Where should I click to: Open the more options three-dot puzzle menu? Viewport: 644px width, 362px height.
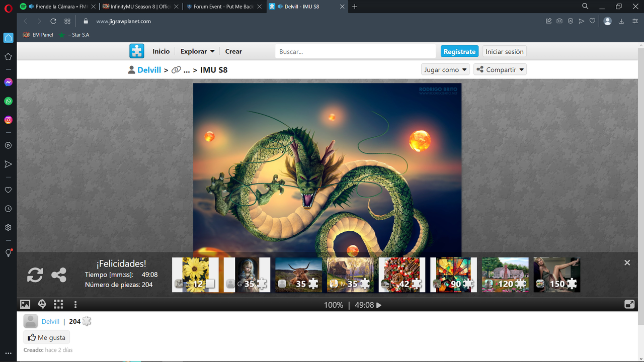click(75, 304)
